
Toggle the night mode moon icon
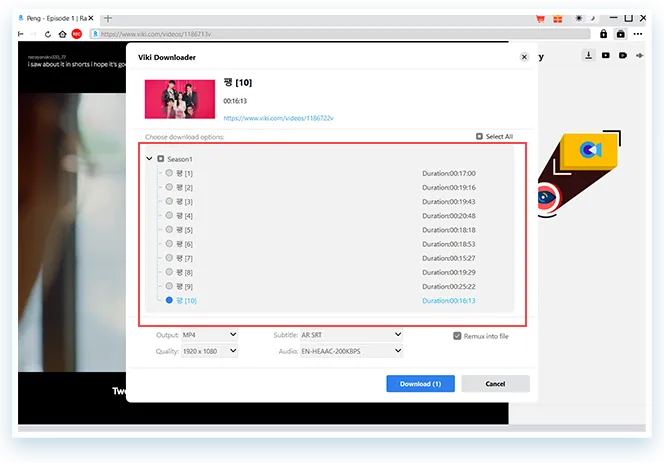point(593,18)
